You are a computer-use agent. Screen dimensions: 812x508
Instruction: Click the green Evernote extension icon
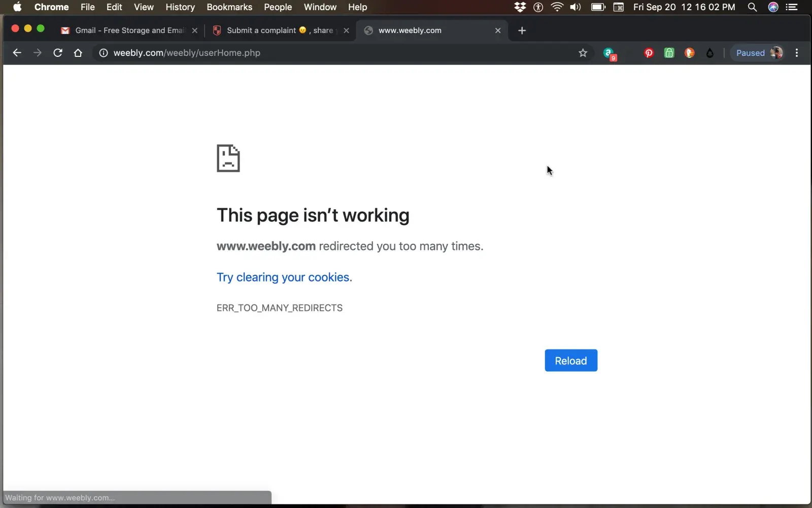pyautogui.click(x=669, y=53)
